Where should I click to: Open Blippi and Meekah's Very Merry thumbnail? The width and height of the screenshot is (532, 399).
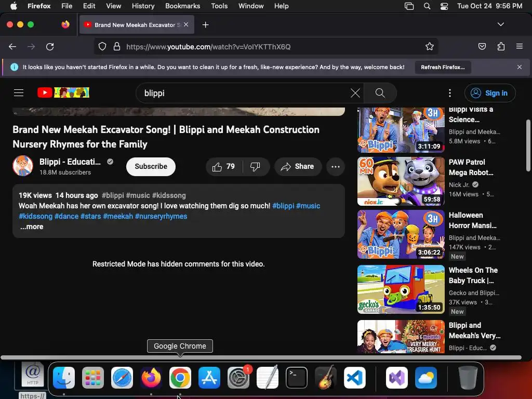pos(401,337)
